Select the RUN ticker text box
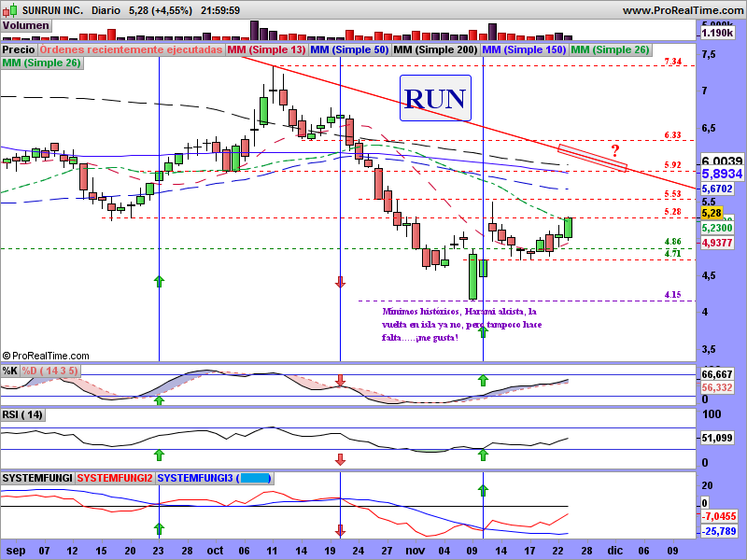 coord(435,98)
